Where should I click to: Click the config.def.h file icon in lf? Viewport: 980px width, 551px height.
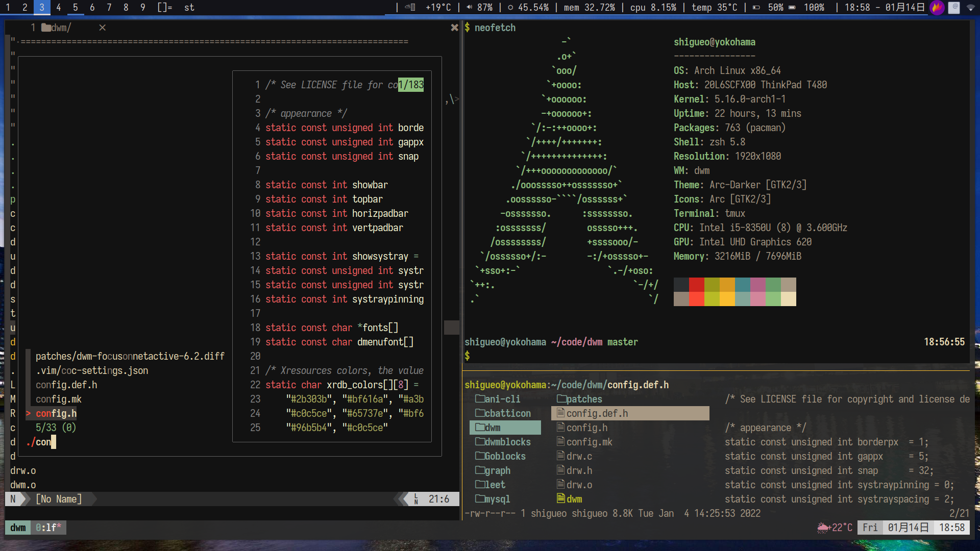(x=561, y=413)
